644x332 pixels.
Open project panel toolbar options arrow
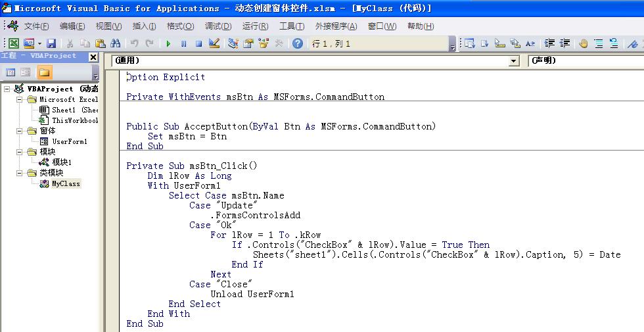pyautogui.click(x=96, y=73)
